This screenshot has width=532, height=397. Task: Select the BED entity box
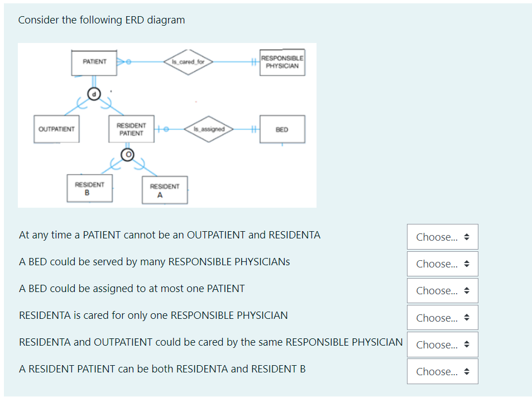(x=282, y=129)
